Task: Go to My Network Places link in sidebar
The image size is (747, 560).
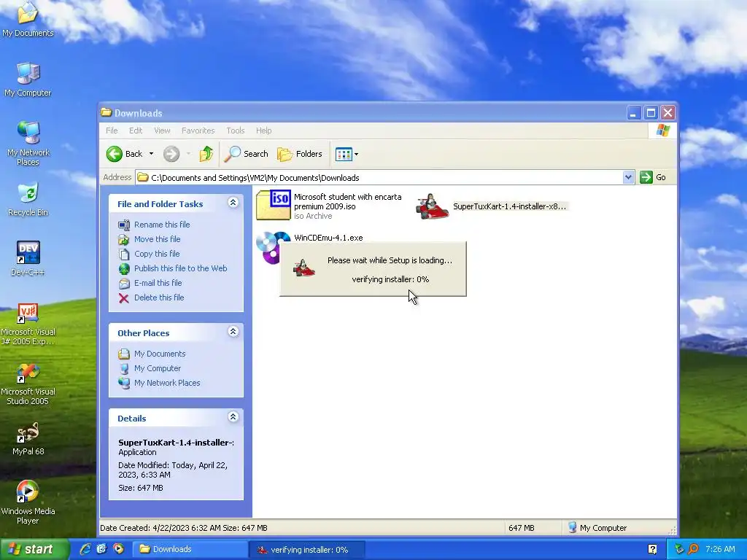Action: tap(159, 383)
